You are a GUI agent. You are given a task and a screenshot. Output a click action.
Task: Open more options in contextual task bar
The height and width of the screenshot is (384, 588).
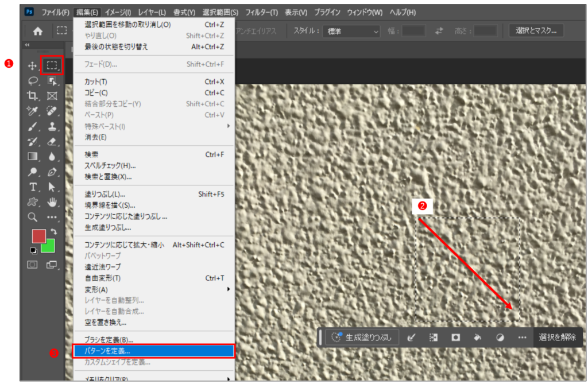coord(521,338)
